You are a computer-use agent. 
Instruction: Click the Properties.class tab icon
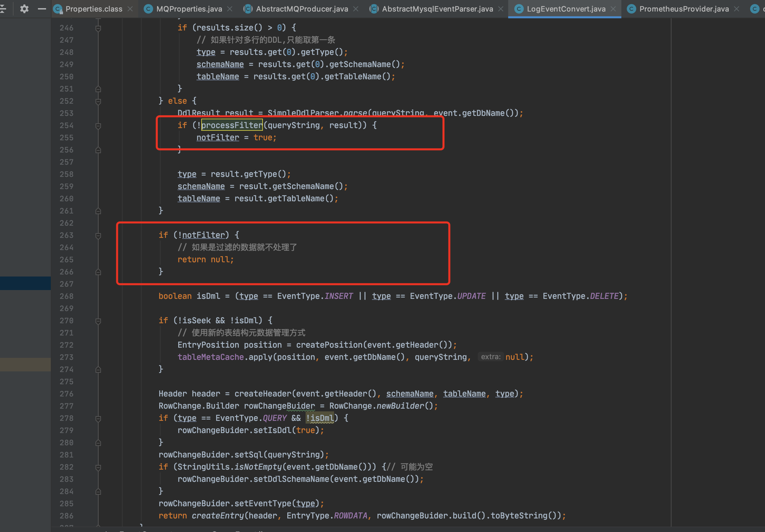click(x=59, y=7)
